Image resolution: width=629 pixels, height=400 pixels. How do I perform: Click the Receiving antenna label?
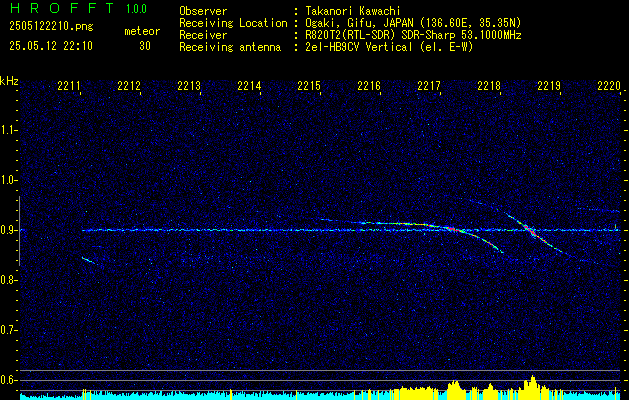230,47
